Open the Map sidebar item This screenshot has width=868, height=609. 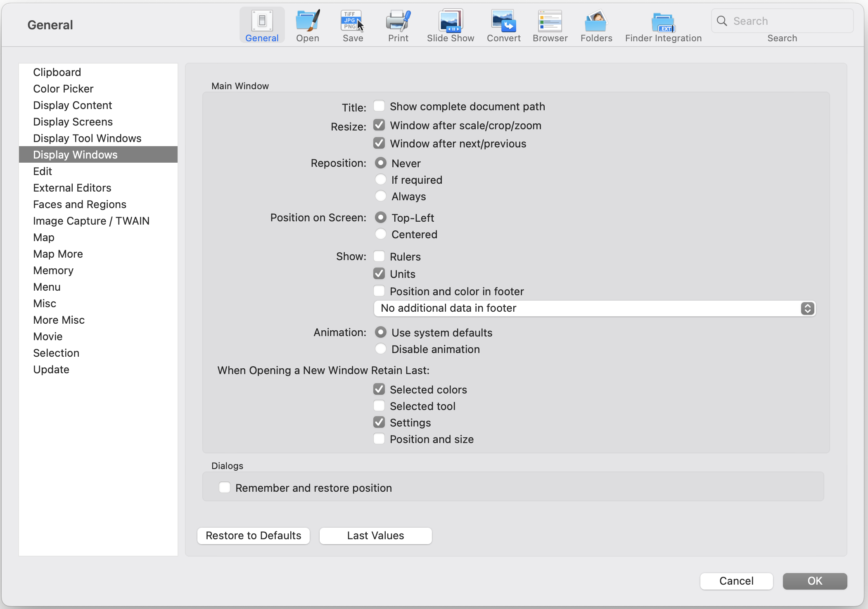pyautogui.click(x=98, y=237)
